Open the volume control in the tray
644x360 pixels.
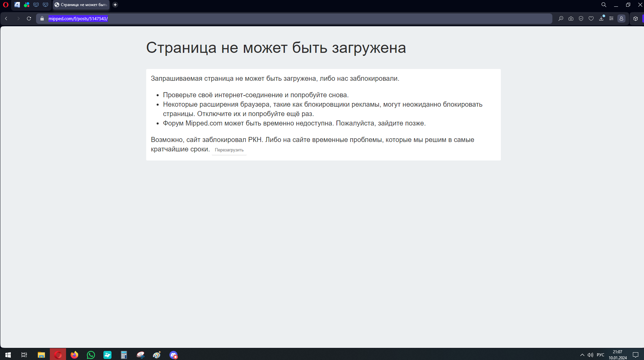coord(590,355)
